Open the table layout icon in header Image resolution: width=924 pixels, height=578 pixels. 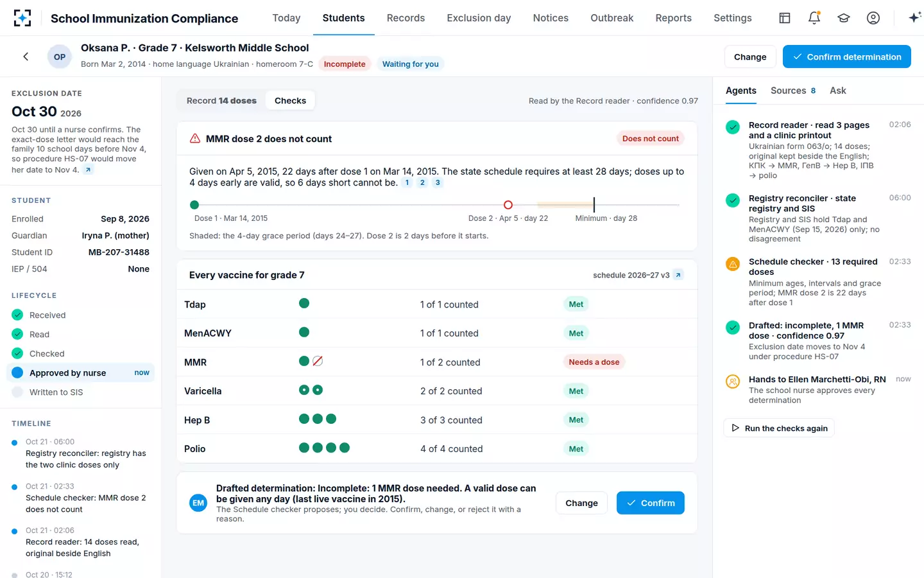(x=785, y=18)
